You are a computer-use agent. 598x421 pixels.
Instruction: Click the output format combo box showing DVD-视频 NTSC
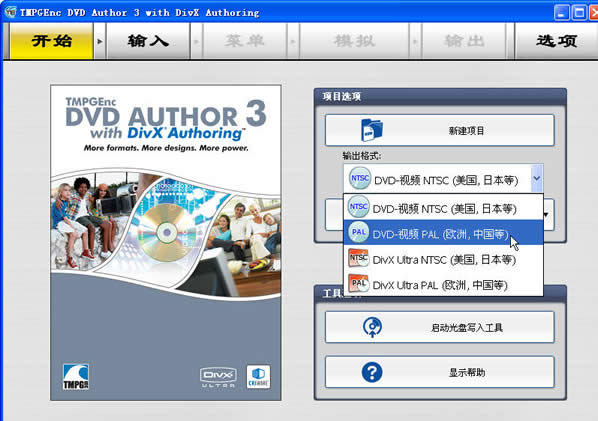[x=443, y=178]
